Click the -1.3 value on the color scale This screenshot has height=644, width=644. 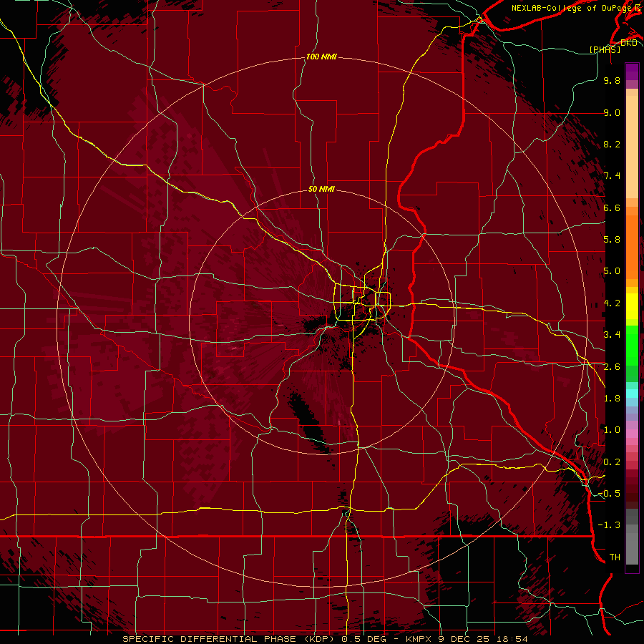pyautogui.click(x=609, y=525)
